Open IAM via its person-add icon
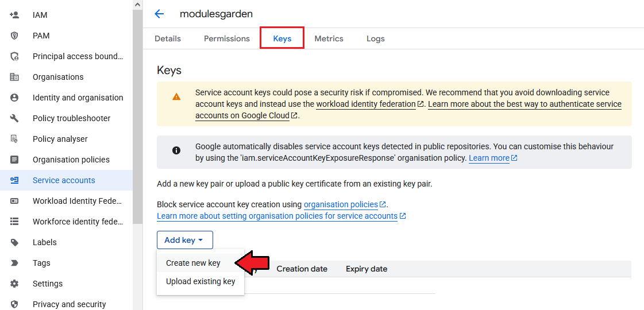 point(14,15)
